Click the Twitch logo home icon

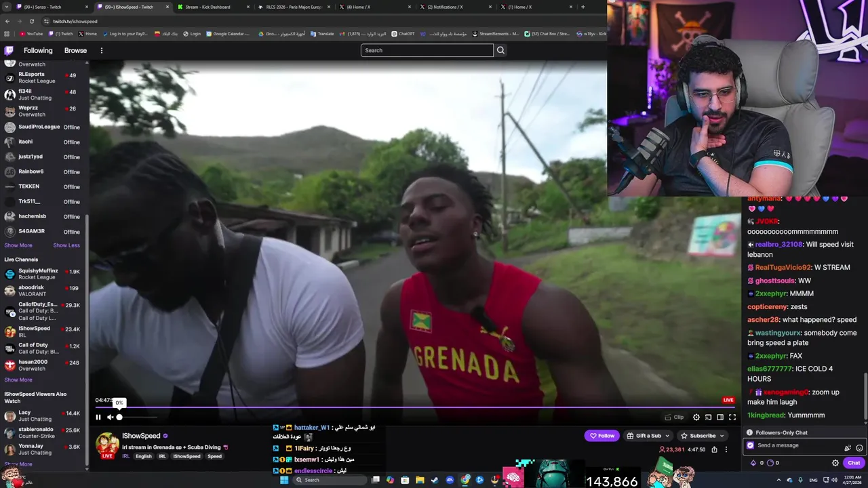[x=9, y=50]
